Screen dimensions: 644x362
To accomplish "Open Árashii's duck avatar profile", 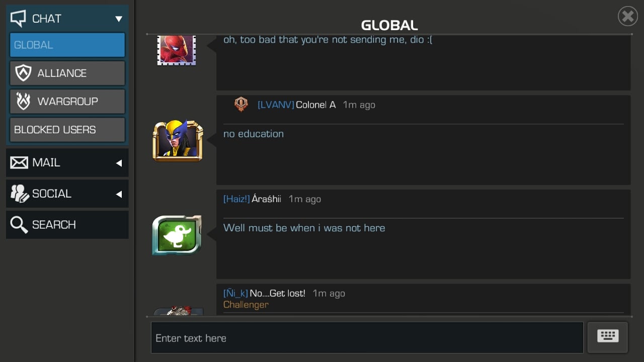I will tap(177, 235).
